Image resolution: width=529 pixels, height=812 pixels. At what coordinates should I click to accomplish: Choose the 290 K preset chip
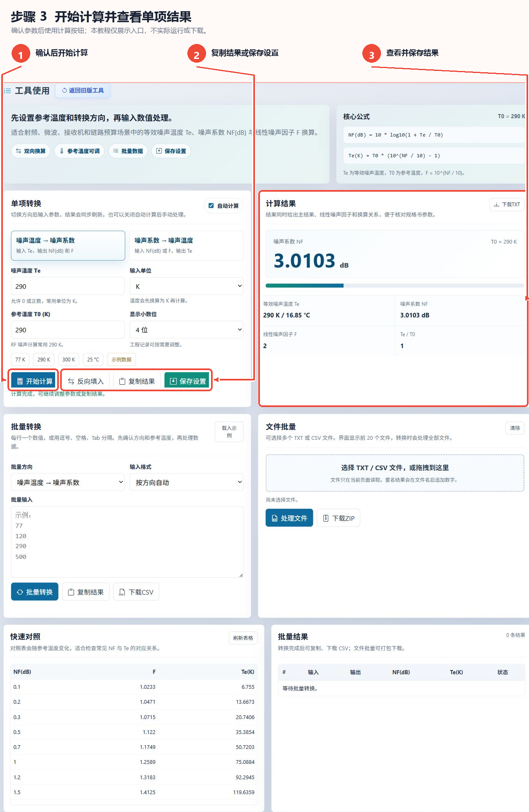pos(44,359)
